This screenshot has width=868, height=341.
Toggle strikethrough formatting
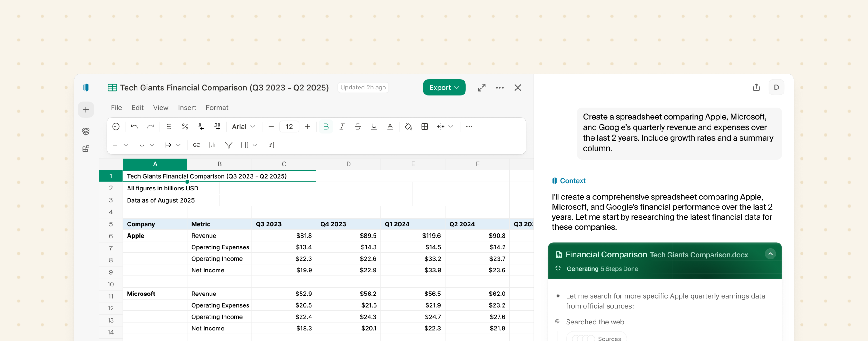358,127
